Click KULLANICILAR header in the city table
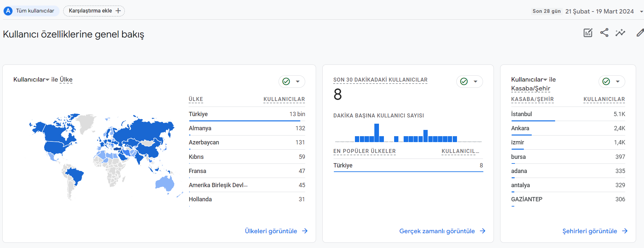This screenshot has width=644, height=248. point(604,99)
